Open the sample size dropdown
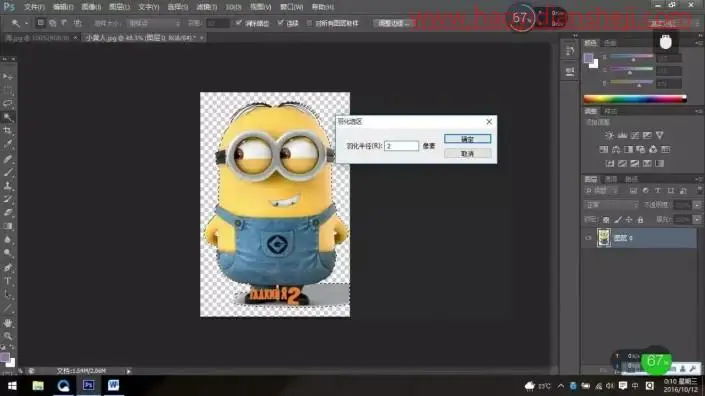The width and height of the screenshot is (705, 396). [x=154, y=23]
